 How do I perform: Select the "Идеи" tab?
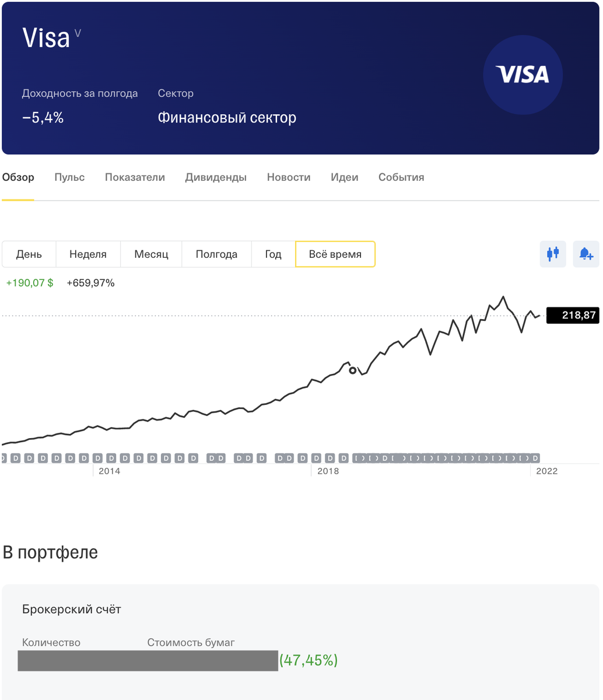coord(345,177)
